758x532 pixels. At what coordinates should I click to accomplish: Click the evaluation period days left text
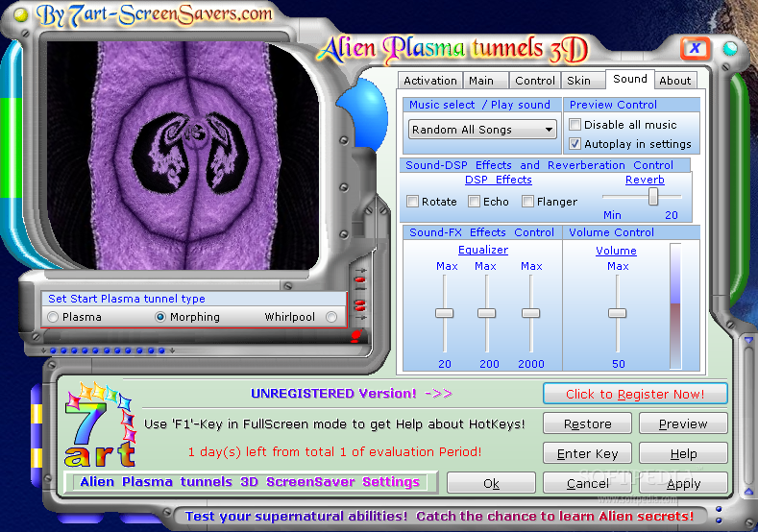334,451
